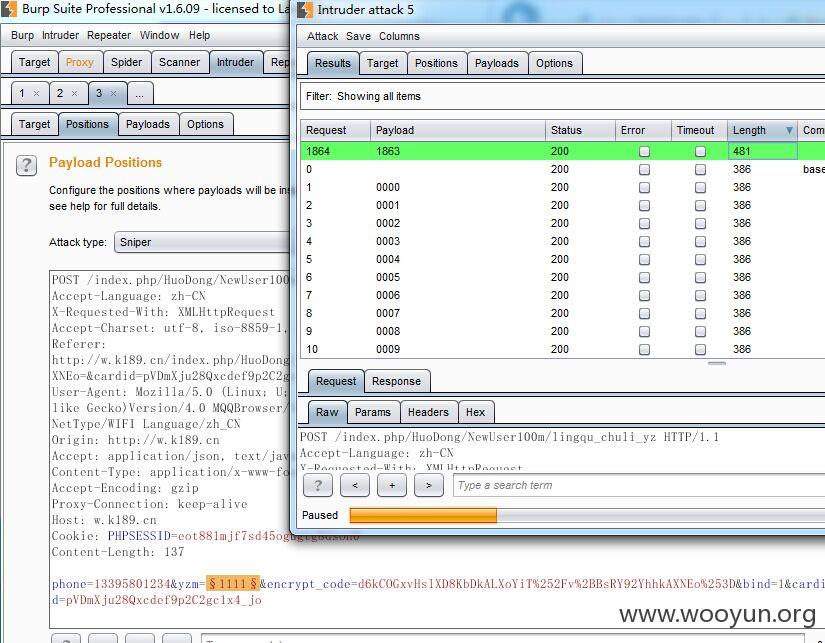Image resolution: width=825 pixels, height=643 pixels.
Task: Click the plus button beside search field
Action: (x=391, y=485)
